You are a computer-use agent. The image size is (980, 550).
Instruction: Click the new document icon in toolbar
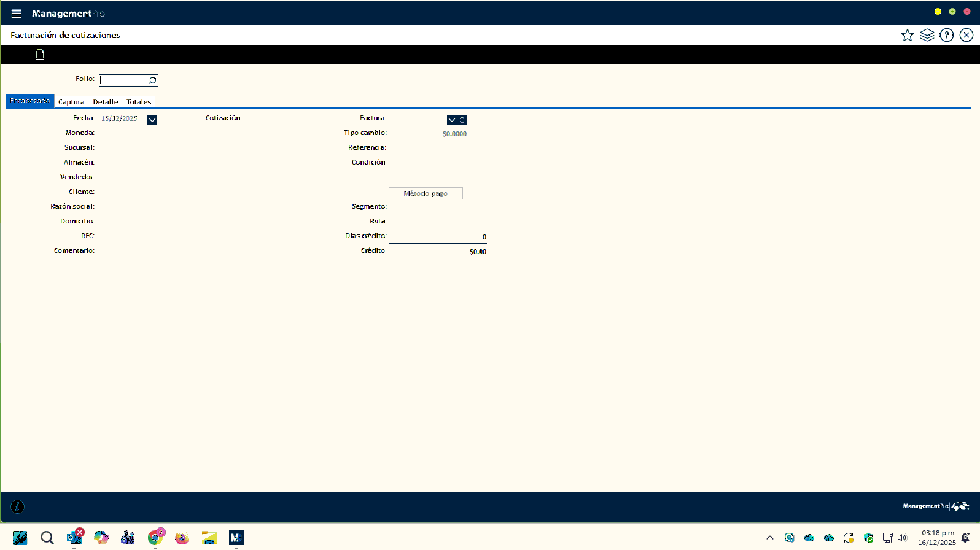40,55
